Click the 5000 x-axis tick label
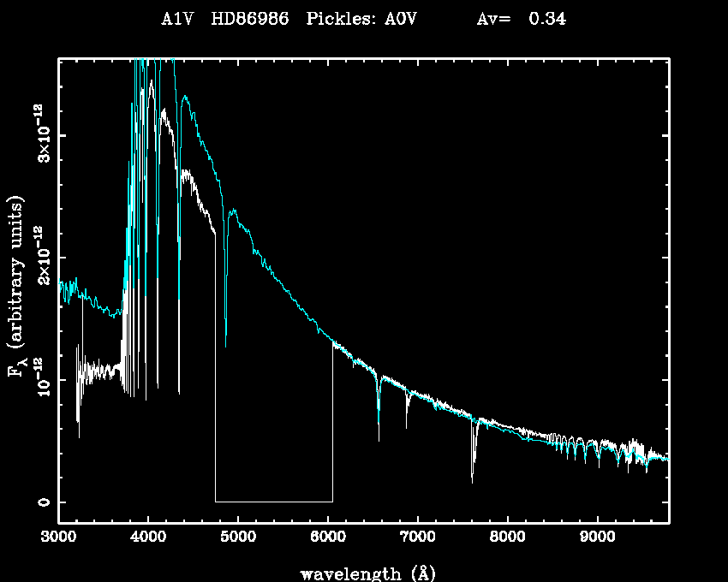 238,537
